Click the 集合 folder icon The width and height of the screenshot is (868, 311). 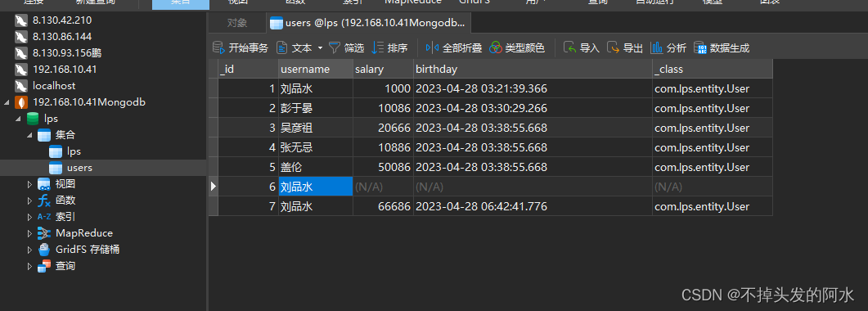point(44,135)
